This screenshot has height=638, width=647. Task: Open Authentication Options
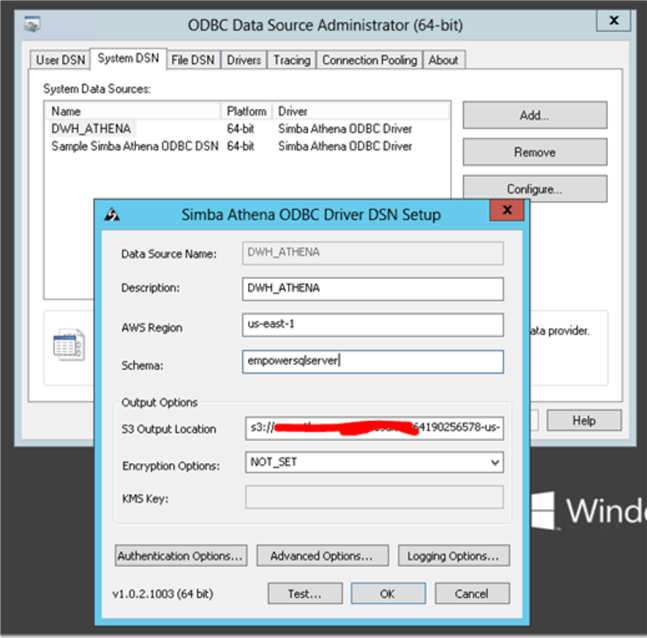tap(180, 556)
